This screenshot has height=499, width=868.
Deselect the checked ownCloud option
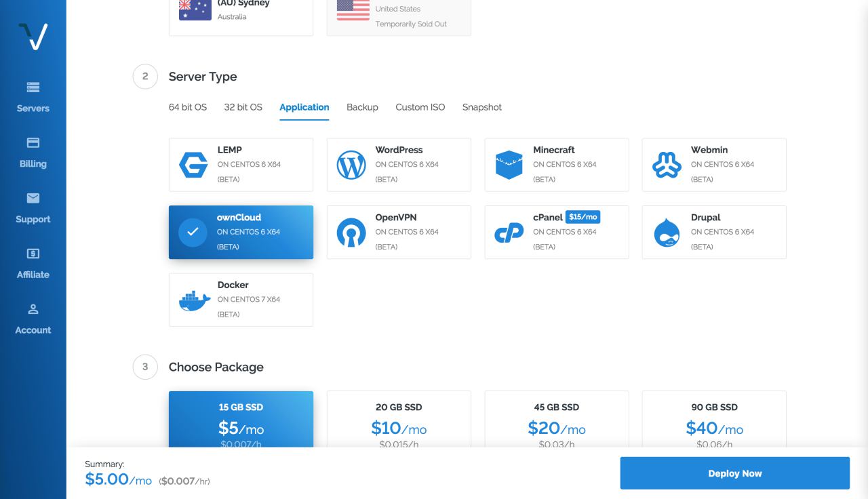(241, 232)
